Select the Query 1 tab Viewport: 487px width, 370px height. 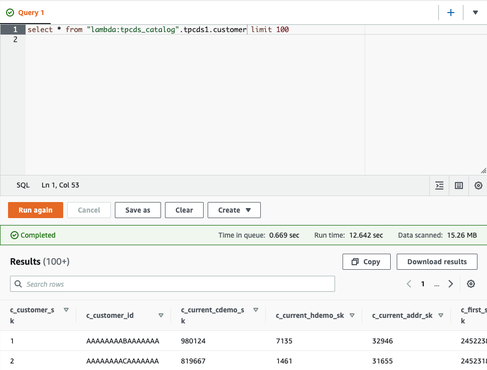point(25,13)
